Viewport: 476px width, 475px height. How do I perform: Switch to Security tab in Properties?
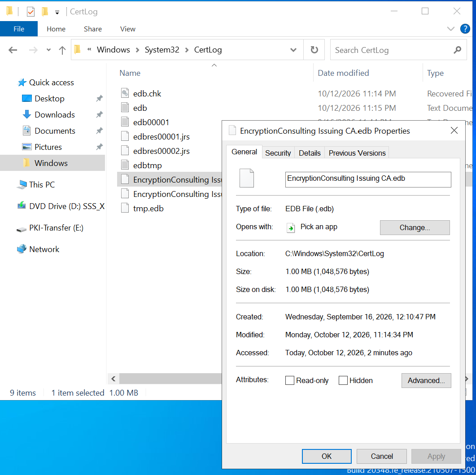[278, 153]
